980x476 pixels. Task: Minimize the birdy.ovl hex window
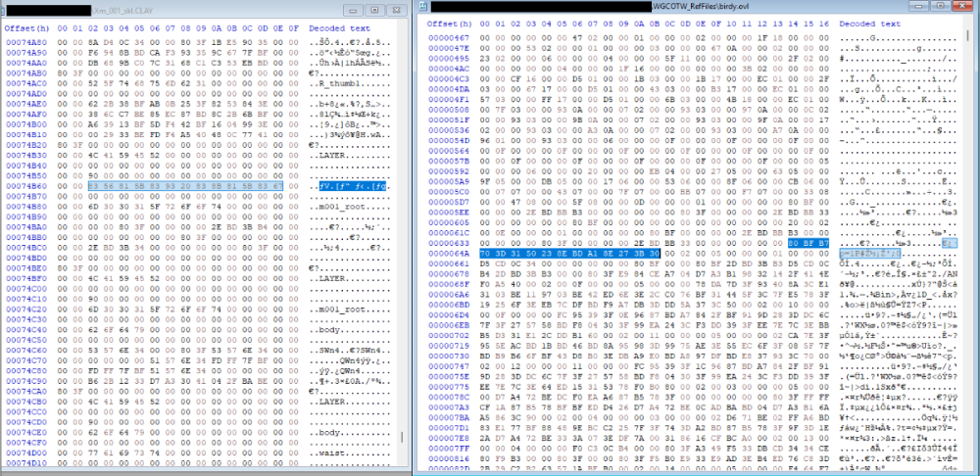click(920, 7)
